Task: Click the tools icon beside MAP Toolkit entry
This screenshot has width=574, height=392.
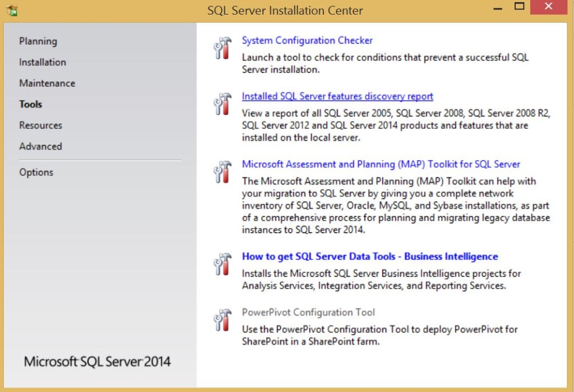Action: tap(222, 172)
